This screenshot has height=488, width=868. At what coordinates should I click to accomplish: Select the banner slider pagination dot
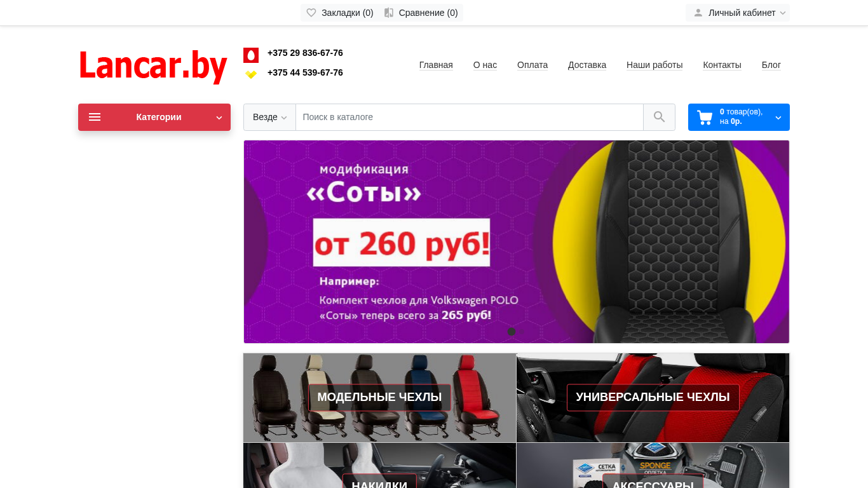512,331
